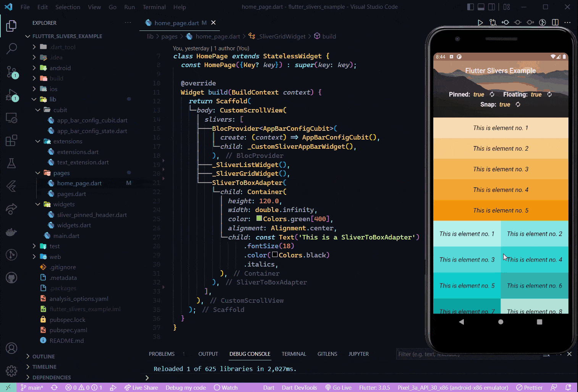
Task: Open the Search view in the activity bar
Action: 11,49
